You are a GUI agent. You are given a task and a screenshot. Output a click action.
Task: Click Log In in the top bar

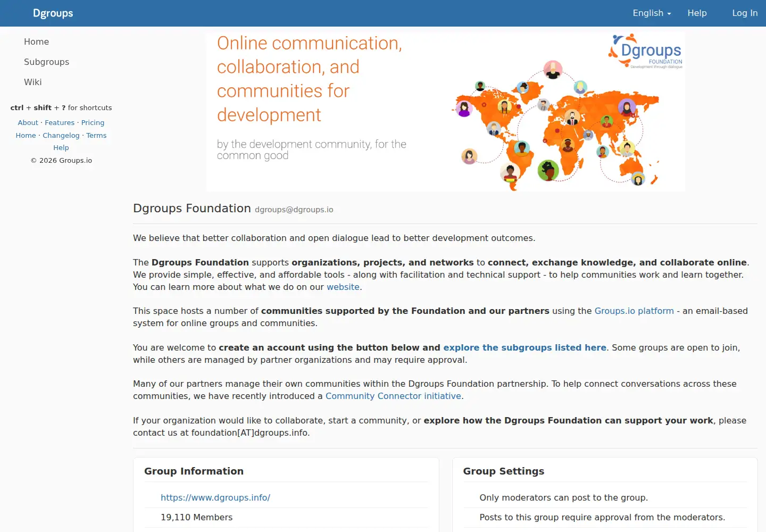pos(745,13)
